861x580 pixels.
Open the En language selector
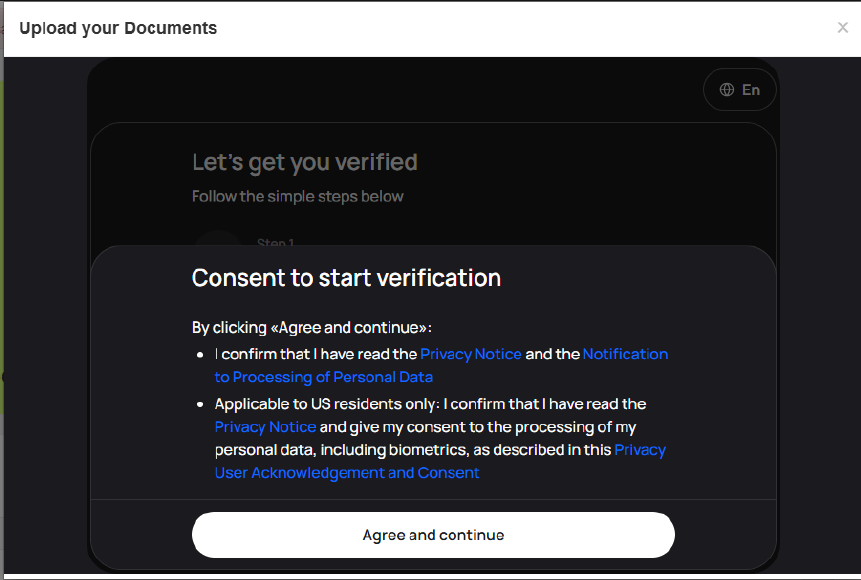(750, 90)
